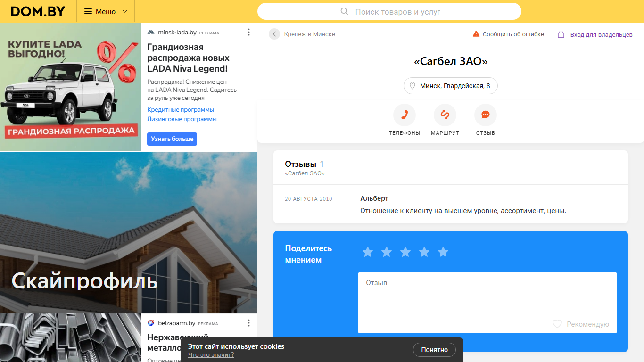Open the Что это значит? cookie link
This screenshot has height=362, width=644.
(211, 355)
